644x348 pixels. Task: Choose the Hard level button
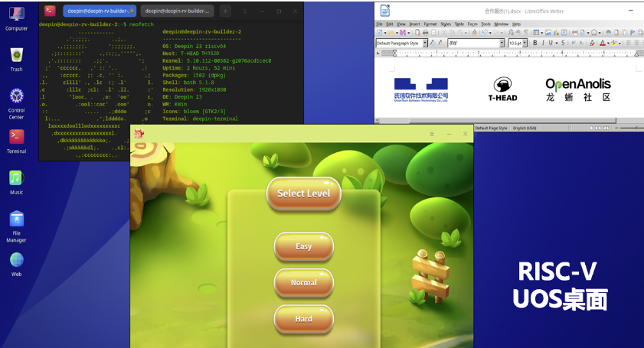(x=303, y=319)
